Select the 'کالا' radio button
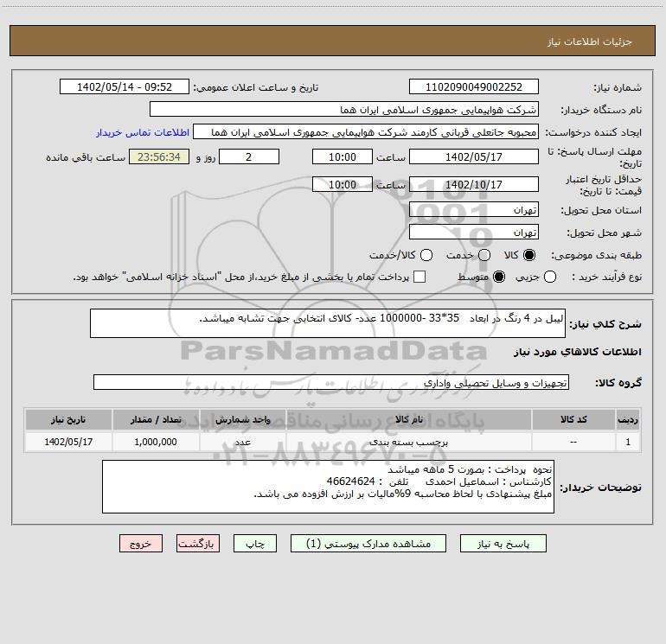This screenshot has width=666, height=644. 529,255
